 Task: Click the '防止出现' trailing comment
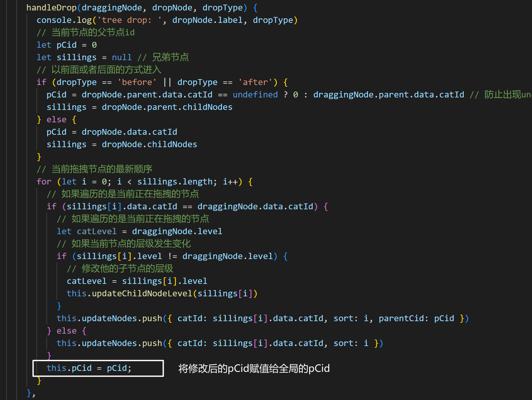pos(501,95)
